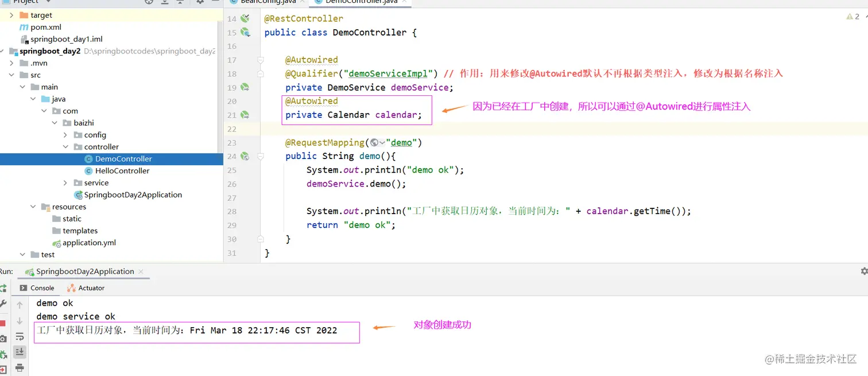Collapse the springboot_day2 module node
868x376 pixels.
coord(3,51)
